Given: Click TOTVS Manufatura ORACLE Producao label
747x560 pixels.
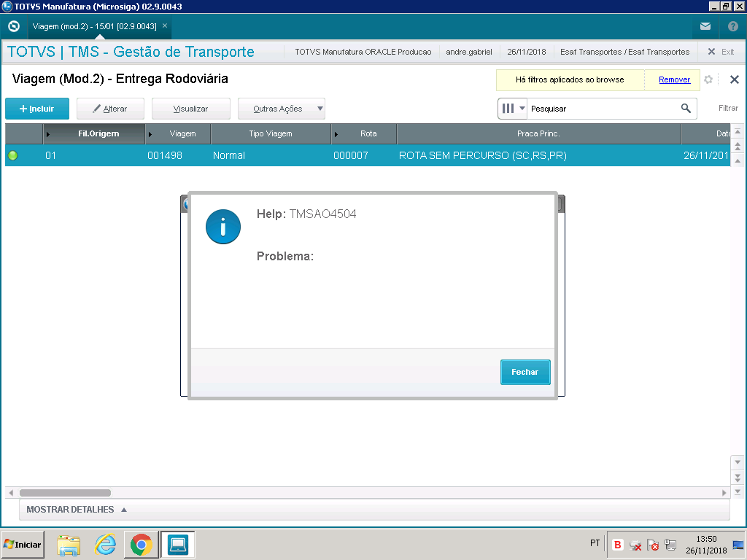Looking at the screenshot, I should point(363,52).
